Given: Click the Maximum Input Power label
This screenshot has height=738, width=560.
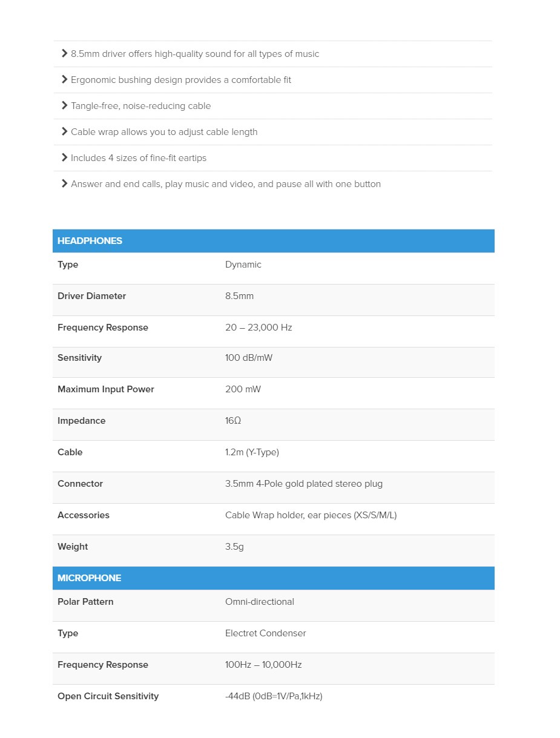Looking at the screenshot, I should click(x=106, y=389).
